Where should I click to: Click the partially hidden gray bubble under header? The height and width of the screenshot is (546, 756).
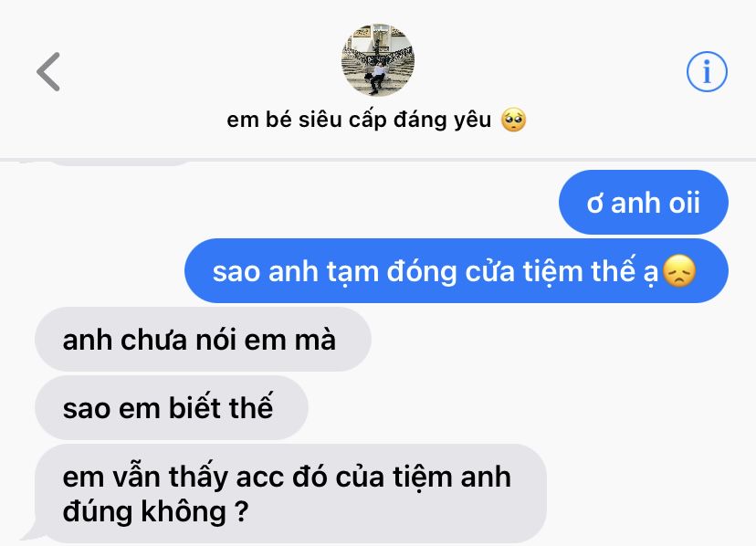[121, 163]
